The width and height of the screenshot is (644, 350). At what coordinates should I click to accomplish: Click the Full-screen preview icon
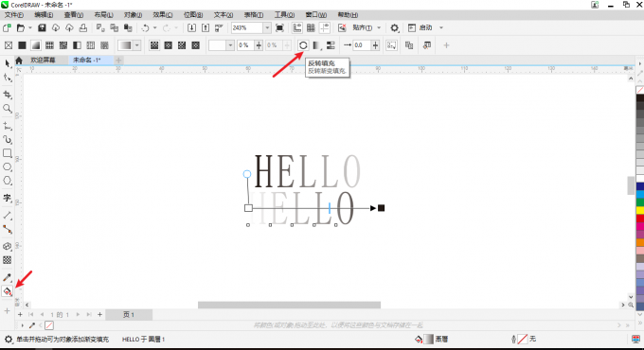tap(279, 27)
